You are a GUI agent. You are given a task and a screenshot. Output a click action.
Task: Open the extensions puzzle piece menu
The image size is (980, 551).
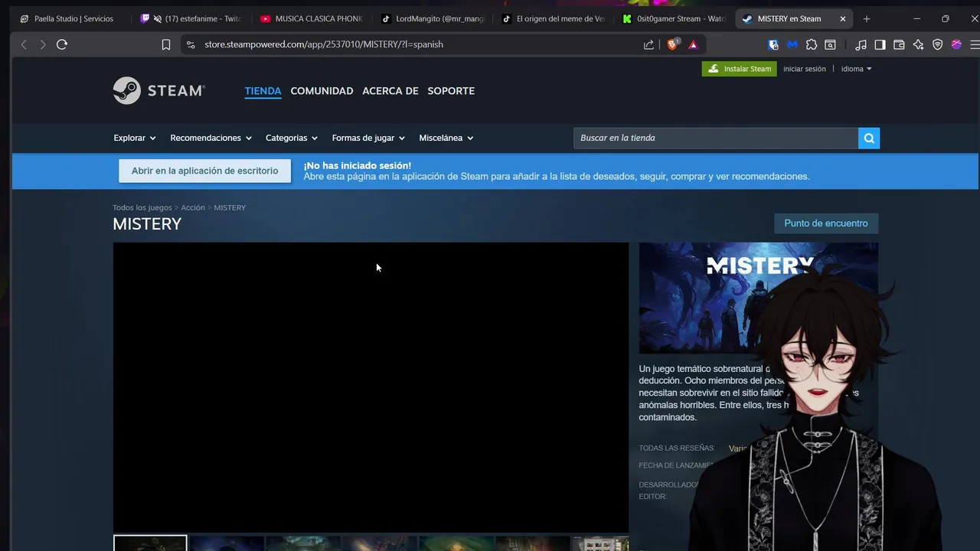(x=812, y=44)
